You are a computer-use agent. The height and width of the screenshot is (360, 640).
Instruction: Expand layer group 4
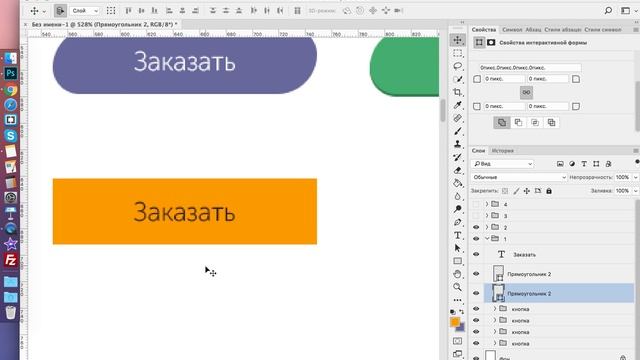pyautogui.click(x=487, y=204)
